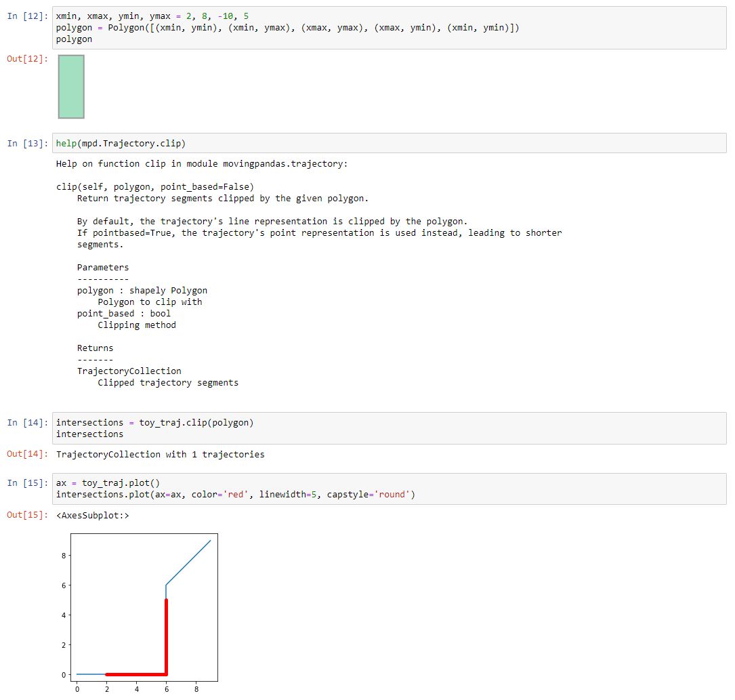Click the 'Parameters' heading in help output
735x700 pixels.
point(103,267)
